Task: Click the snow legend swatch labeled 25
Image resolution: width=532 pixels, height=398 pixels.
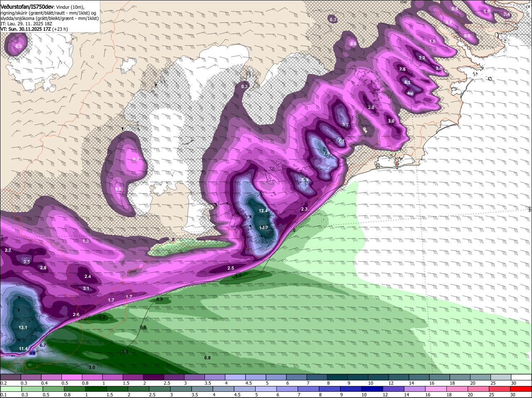Action: (501, 377)
